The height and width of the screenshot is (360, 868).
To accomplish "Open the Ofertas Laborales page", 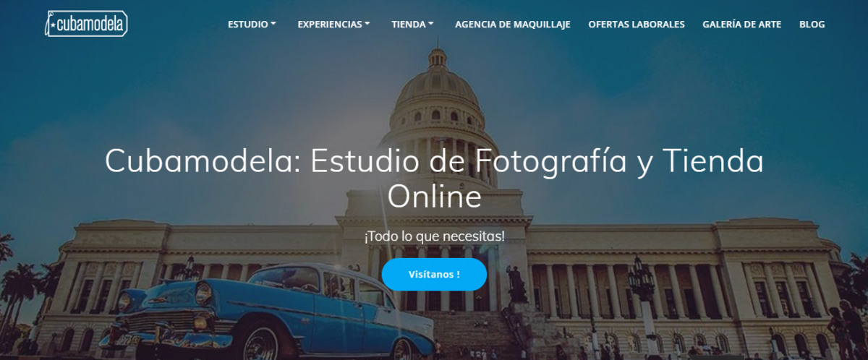I will (x=637, y=24).
